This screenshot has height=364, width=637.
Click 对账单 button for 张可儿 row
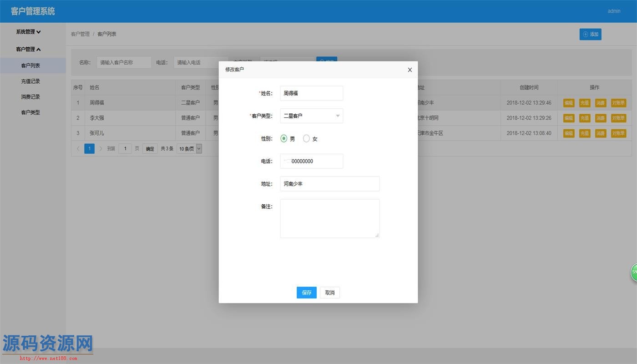tap(618, 133)
